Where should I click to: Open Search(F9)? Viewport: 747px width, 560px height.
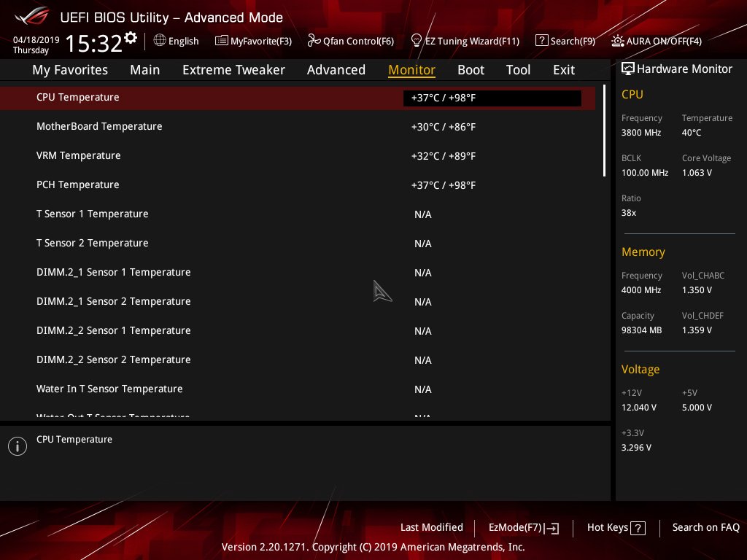(x=573, y=41)
